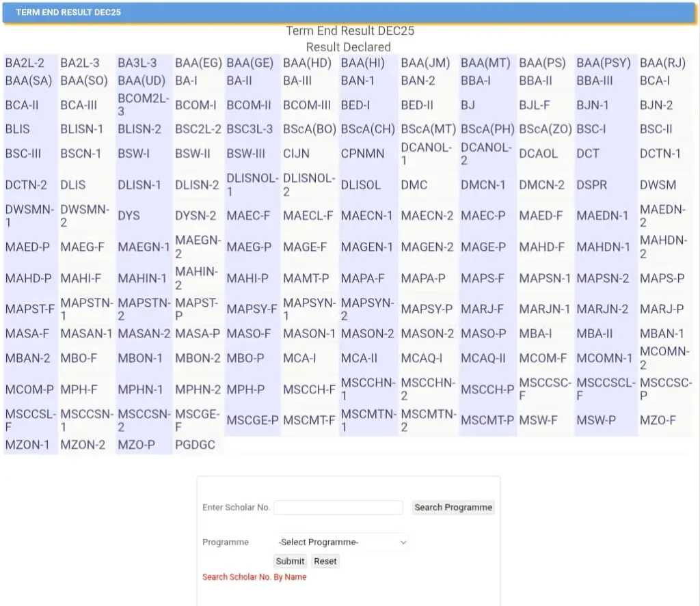This screenshot has width=700, height=606.
Task: Click the MAPS-P programme cell
Action: [662, 278]
